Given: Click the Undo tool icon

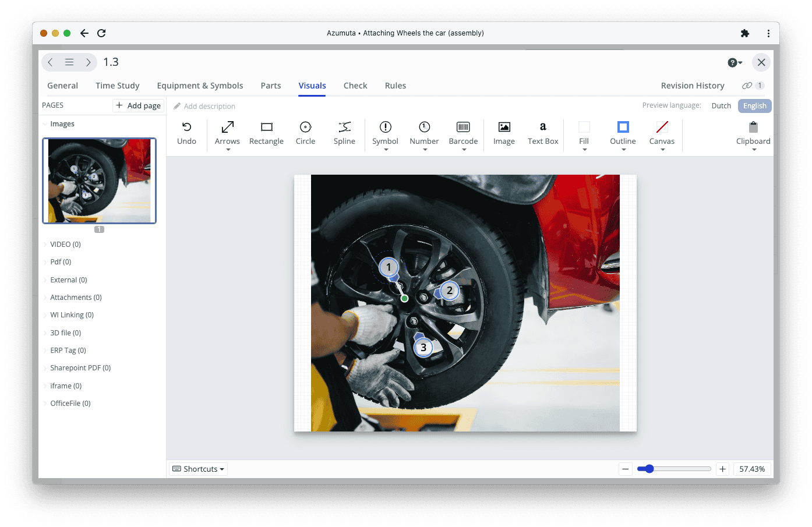Looking at the screenshot, I should [186, 128].
